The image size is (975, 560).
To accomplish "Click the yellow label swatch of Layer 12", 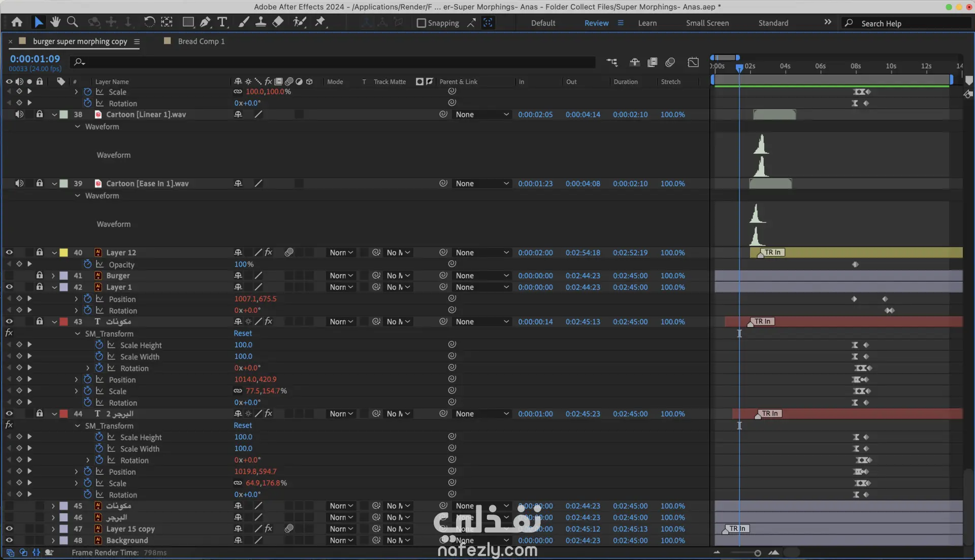I will click(64, 252).
